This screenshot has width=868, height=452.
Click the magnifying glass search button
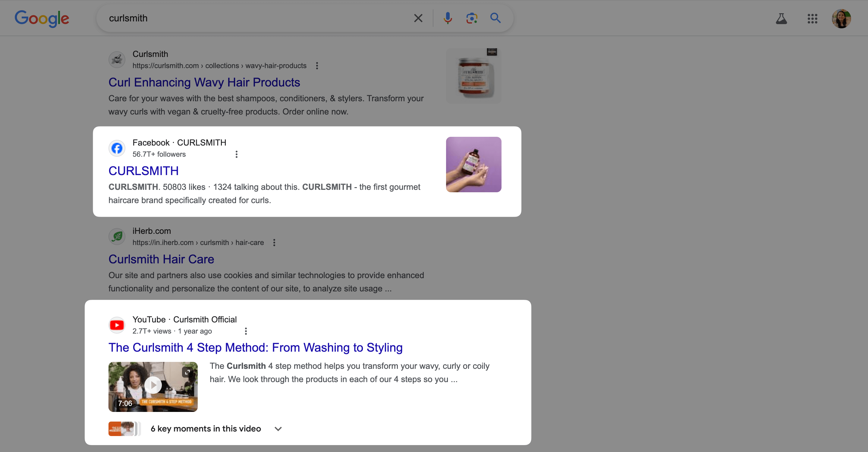pyautogui.click(x=495, y=18)
